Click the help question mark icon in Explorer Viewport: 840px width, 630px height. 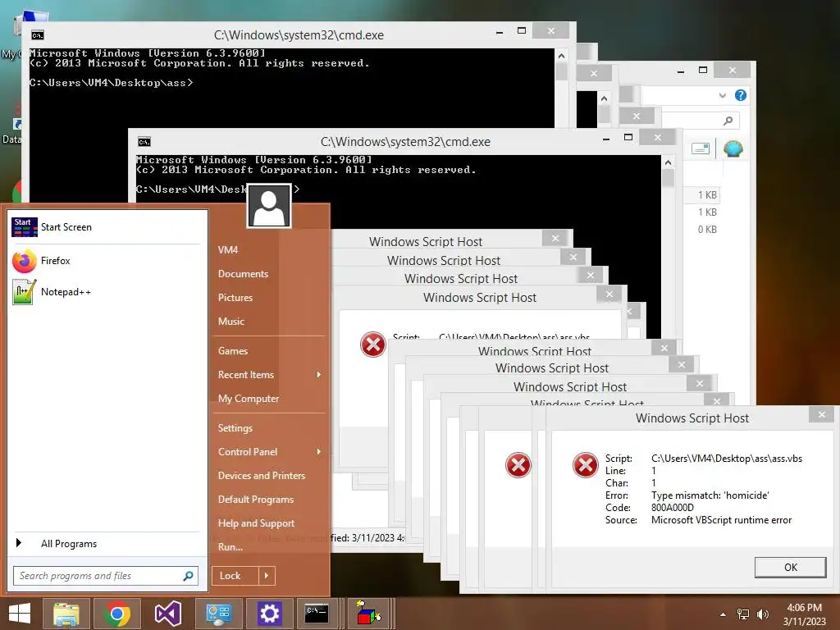coord(741,95)
